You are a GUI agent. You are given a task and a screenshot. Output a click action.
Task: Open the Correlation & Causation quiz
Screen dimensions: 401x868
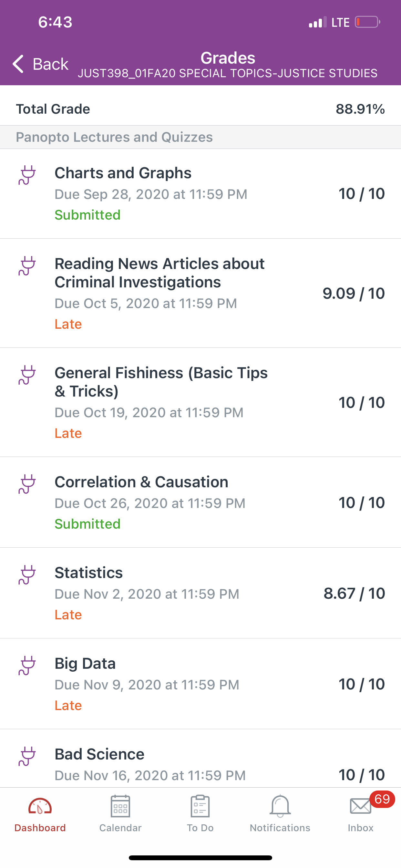tap(200, 502)
